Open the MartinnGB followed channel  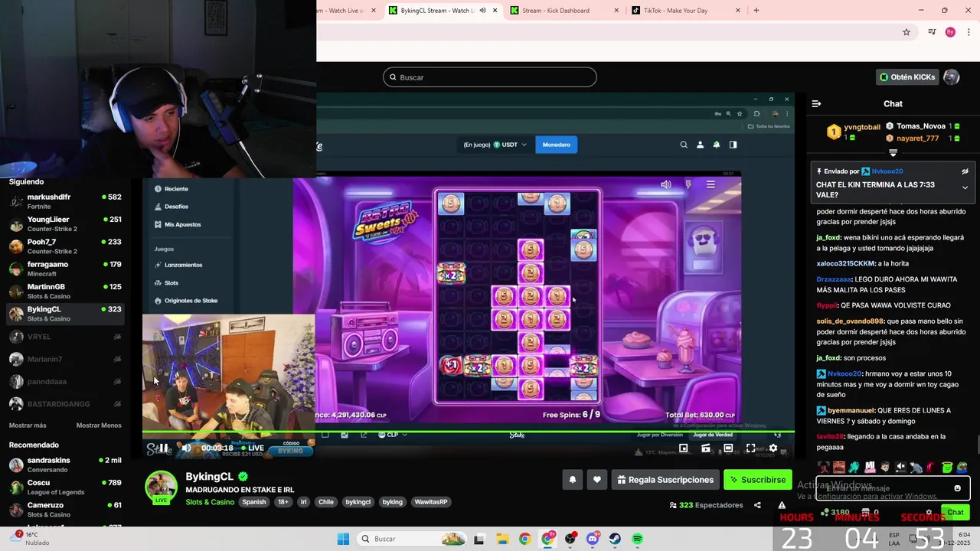(x=65, y=291)
